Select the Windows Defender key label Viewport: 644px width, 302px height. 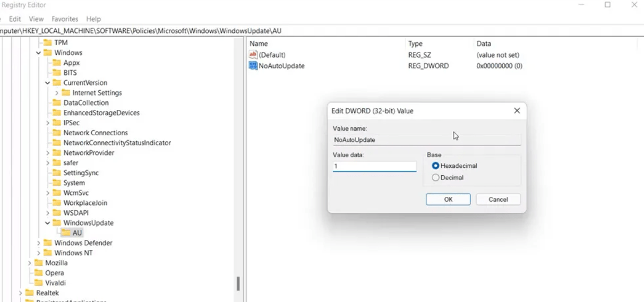pos(83,243)
